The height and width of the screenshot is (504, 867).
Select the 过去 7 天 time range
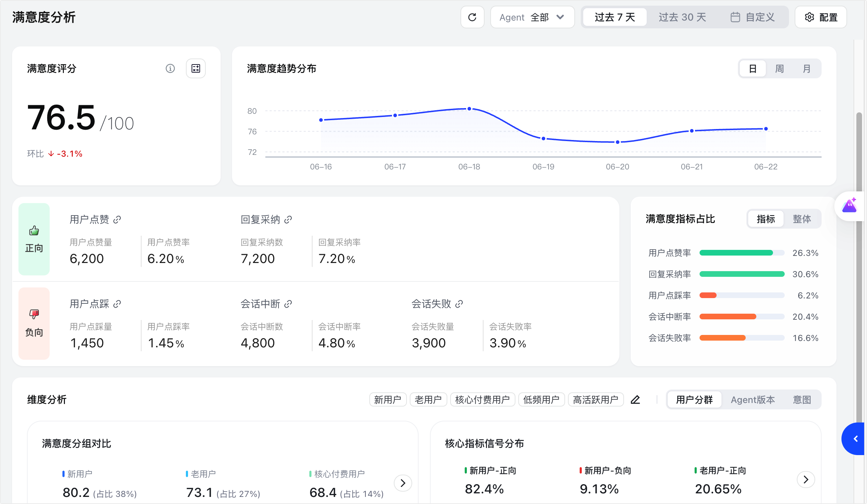pos(615,17)
